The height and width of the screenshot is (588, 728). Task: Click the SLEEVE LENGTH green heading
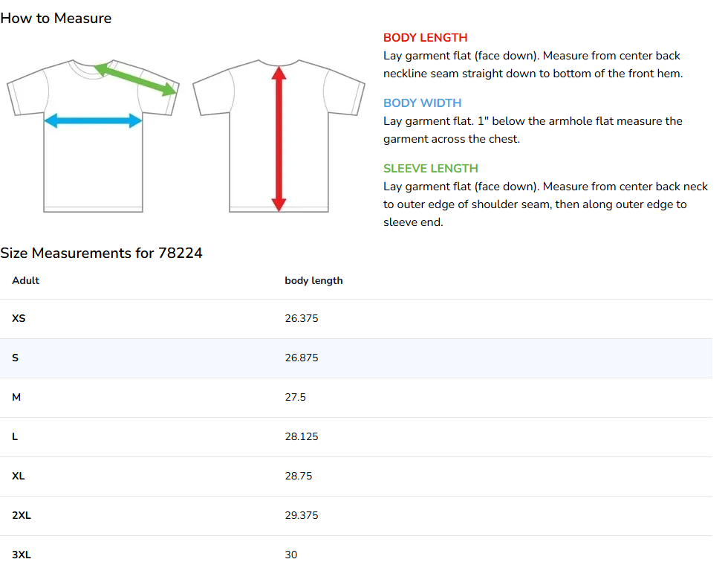coord(430,169)
